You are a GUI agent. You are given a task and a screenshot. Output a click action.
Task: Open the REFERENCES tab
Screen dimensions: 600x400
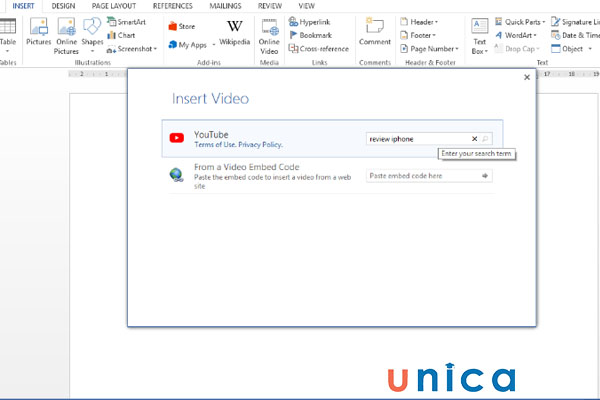pos(173,6)
